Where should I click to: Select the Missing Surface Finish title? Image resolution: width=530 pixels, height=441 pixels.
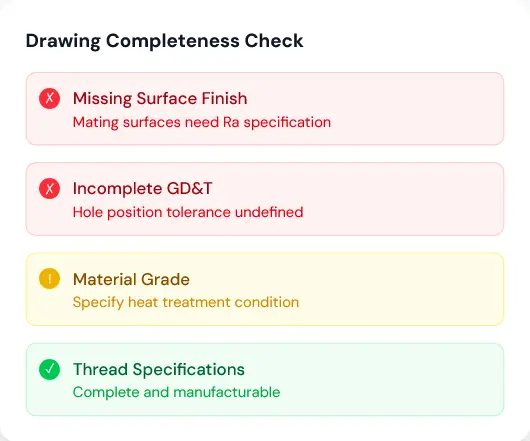point(160,99)
